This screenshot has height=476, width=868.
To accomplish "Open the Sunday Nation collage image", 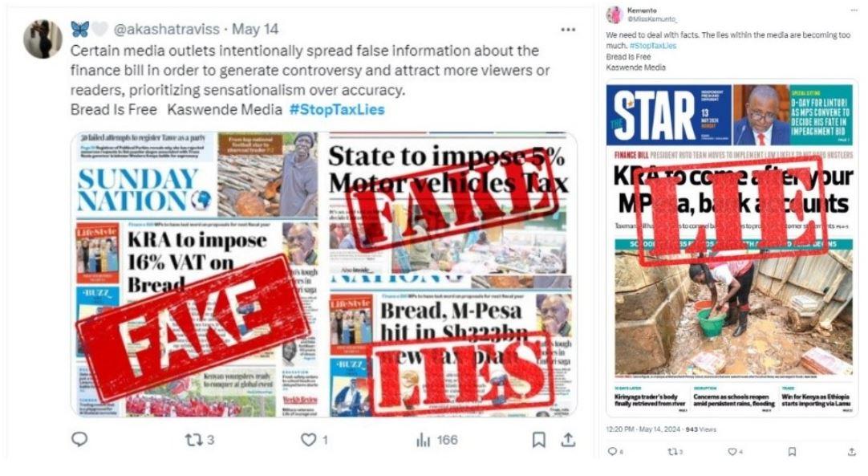I will [324, 275].
